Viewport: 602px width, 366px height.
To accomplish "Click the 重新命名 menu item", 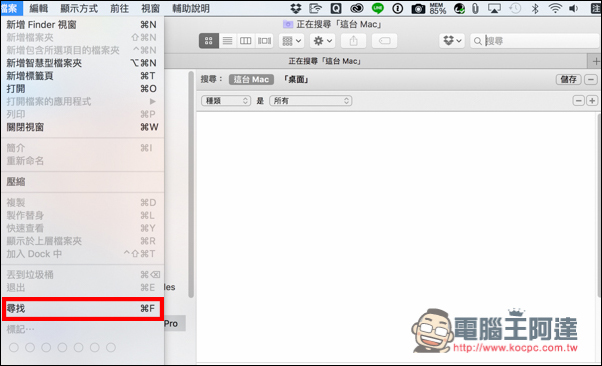I will (x=82, y=161).
